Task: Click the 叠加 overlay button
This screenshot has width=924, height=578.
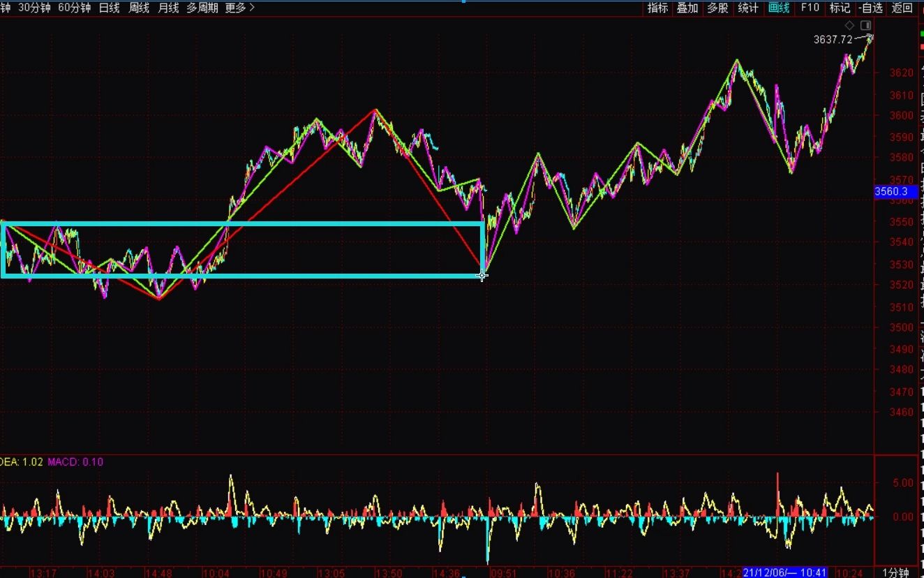Action: (x=687, y=8)
